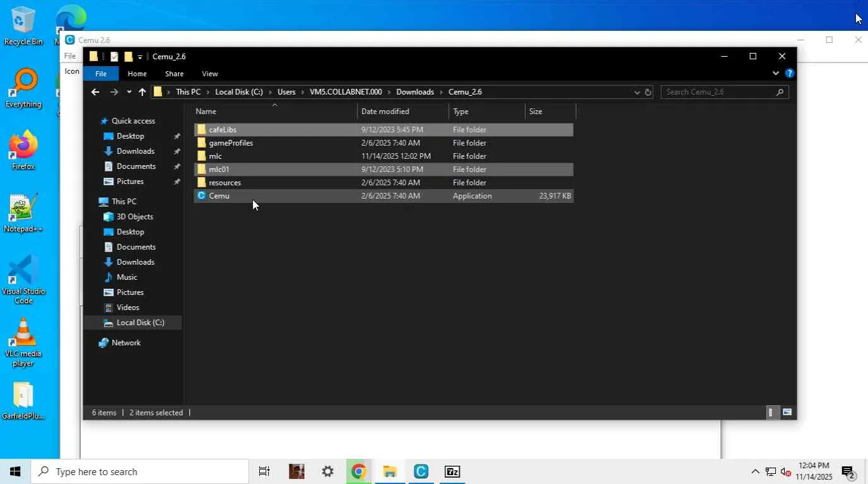Open Network in the navigation pane
The image size is (868, 484).
[126, 343]
